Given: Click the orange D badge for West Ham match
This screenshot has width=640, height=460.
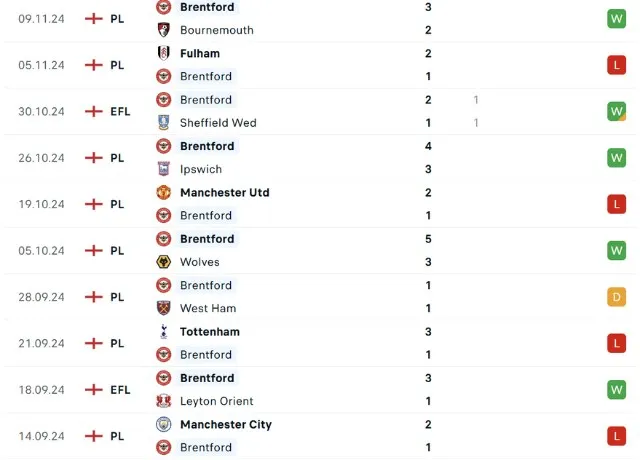Looking at the screenshot, I should click(x=616, y=297).
